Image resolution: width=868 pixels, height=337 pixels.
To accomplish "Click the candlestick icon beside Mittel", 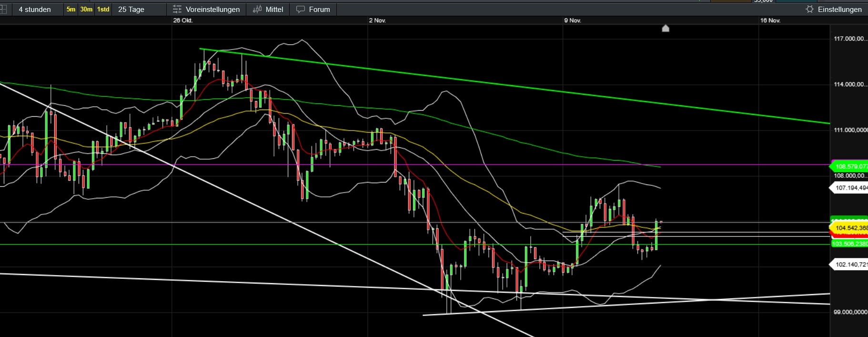I will point(257,10).
